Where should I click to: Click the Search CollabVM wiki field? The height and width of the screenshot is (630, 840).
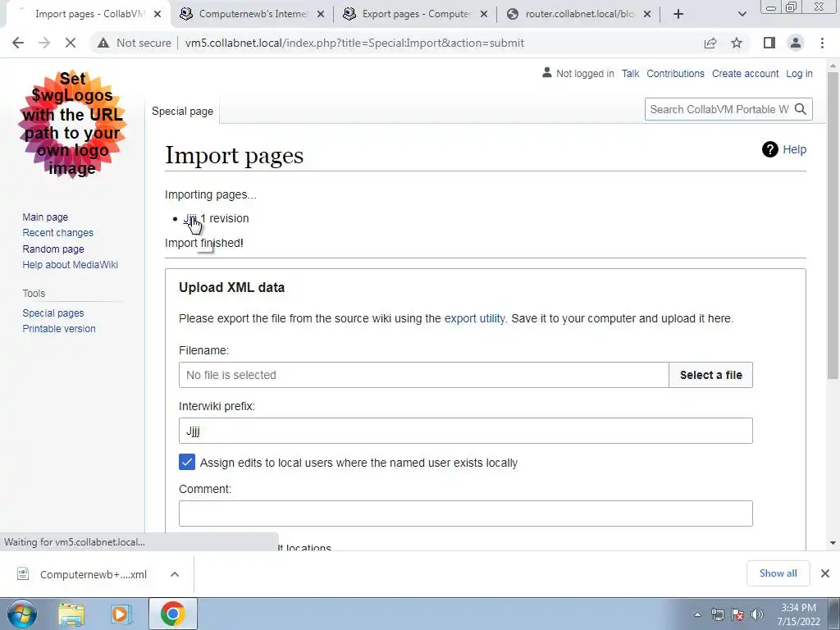coord(719,109)
